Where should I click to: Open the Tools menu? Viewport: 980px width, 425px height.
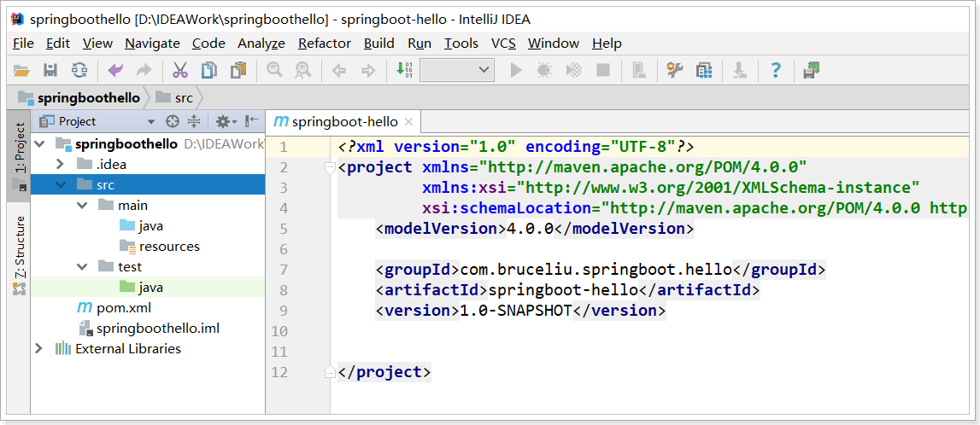click(461, 43)
